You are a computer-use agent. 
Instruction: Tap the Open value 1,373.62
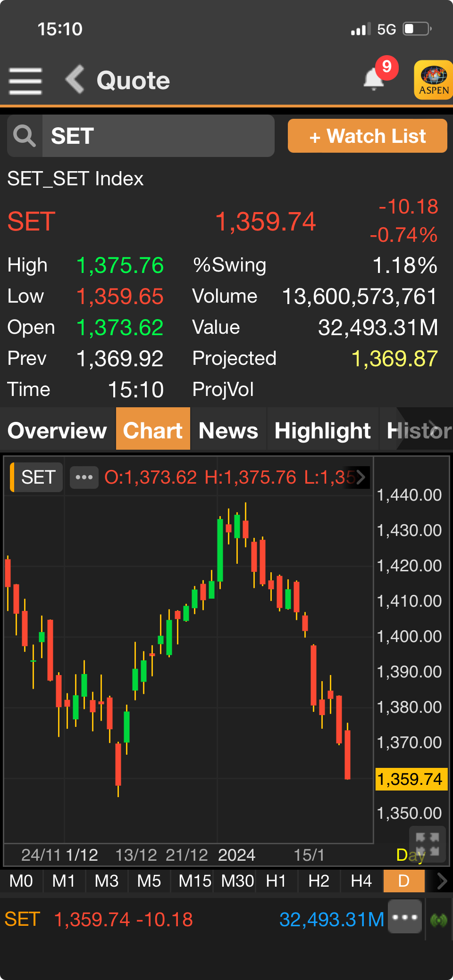pyautogui.click(x=120, y=328)
